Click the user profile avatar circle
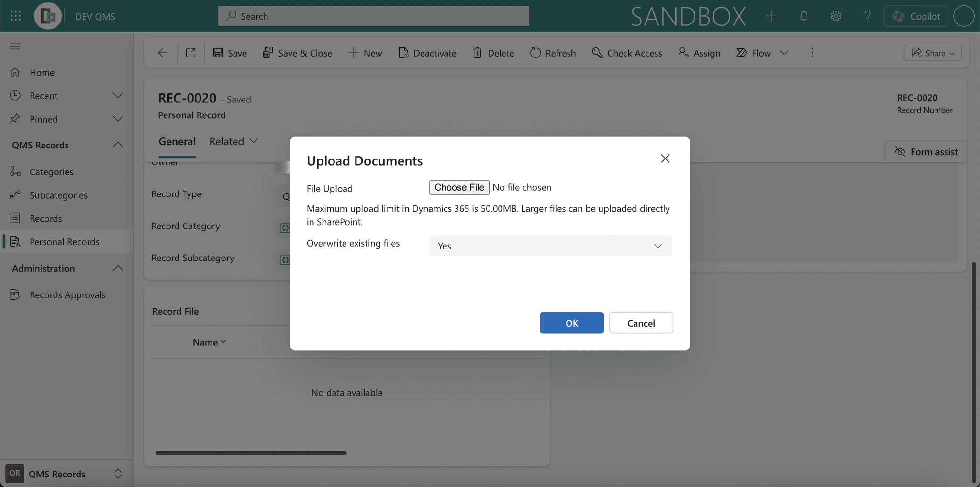Screen dimensions: 980x487 click(963, 16)
